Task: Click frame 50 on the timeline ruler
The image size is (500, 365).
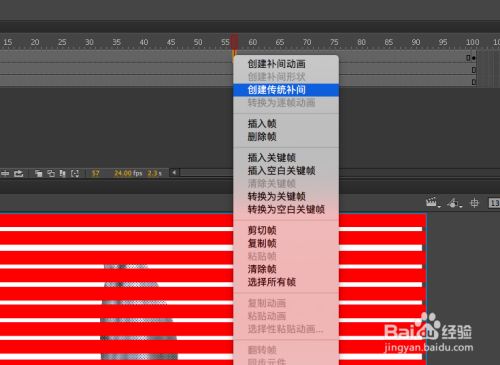Action: 198,42
